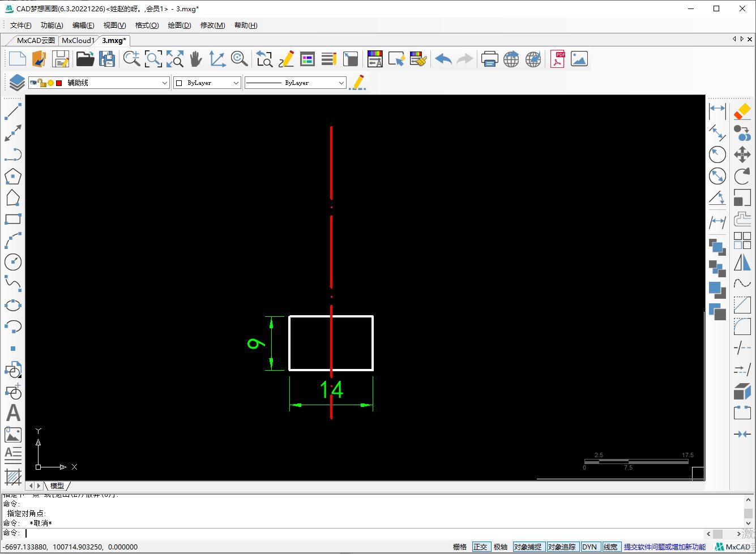The image size is (756, 554).
Task: Activate the Pan (hand) tool
Action: pos(195,58)
